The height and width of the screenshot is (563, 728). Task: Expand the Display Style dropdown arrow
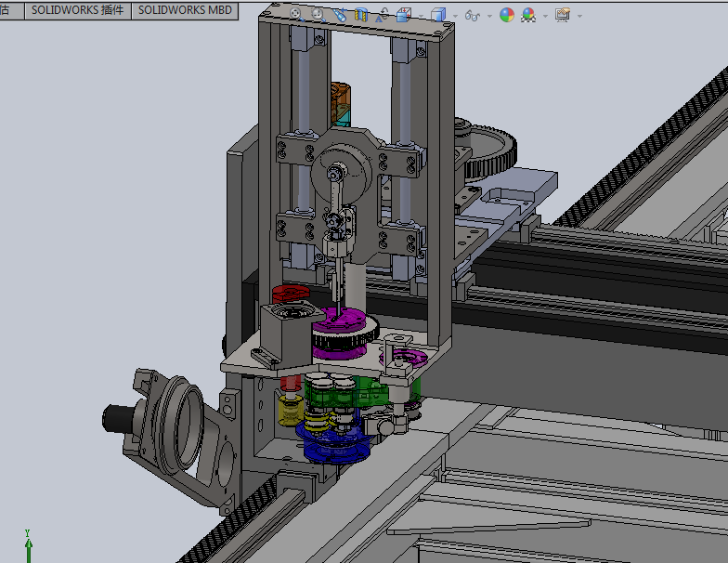[x=455, y=17]
